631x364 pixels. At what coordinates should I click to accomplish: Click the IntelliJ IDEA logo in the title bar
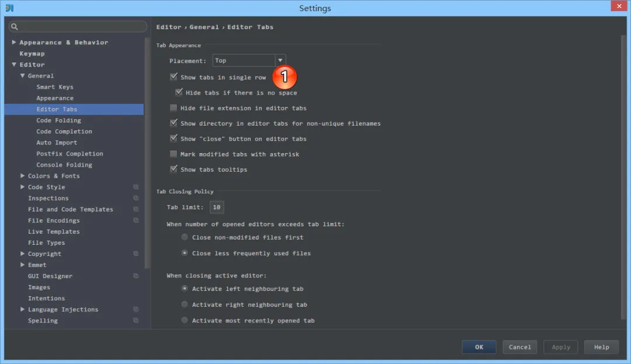10,8
